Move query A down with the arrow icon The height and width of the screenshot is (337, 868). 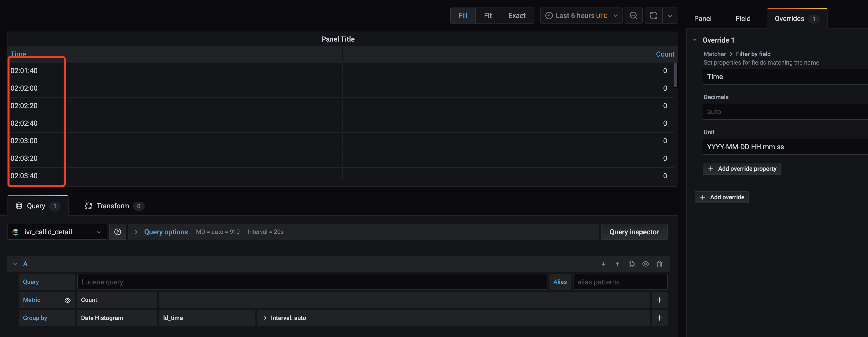tap(603, 264)
